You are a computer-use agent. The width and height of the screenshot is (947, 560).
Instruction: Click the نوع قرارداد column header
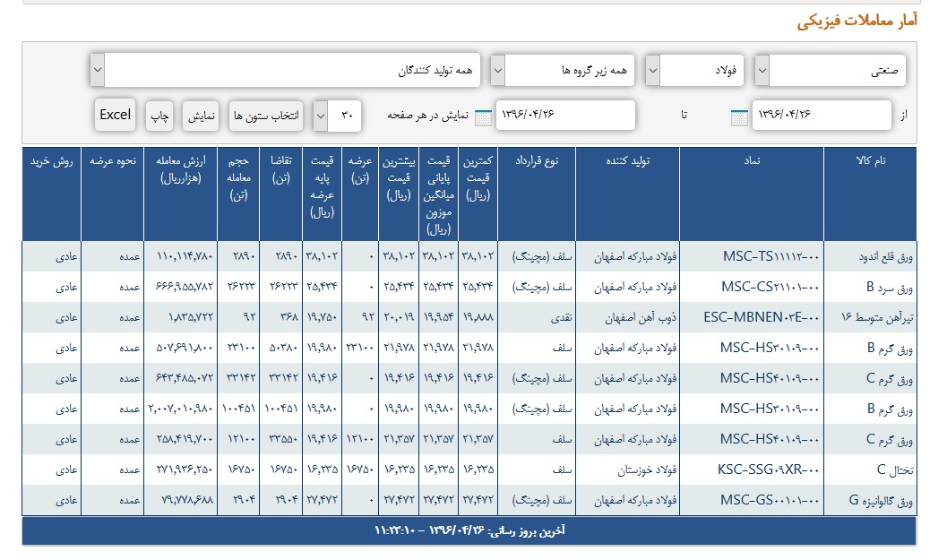(537, 160)
